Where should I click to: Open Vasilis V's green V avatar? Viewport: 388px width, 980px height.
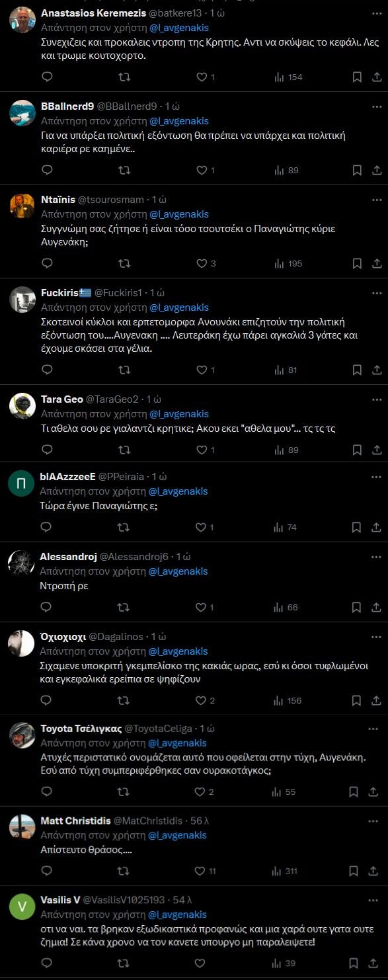(x=22, y=907)
